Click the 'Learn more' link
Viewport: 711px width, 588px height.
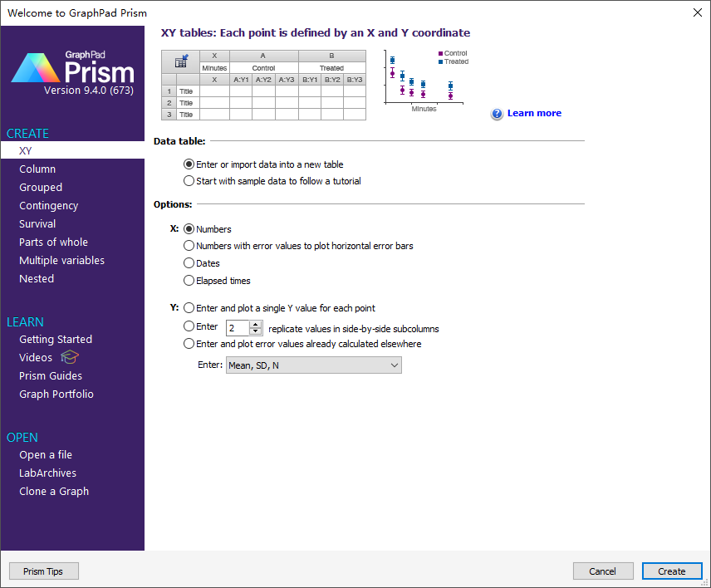pos(534,113)
